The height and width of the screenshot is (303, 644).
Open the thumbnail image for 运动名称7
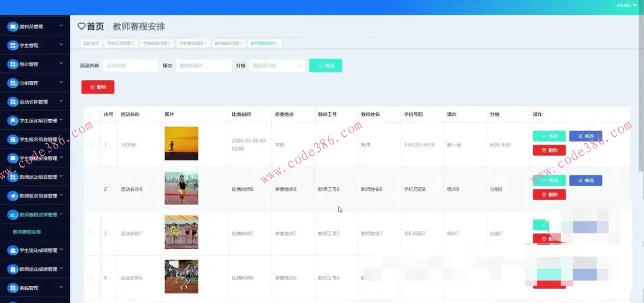(181, 232)
